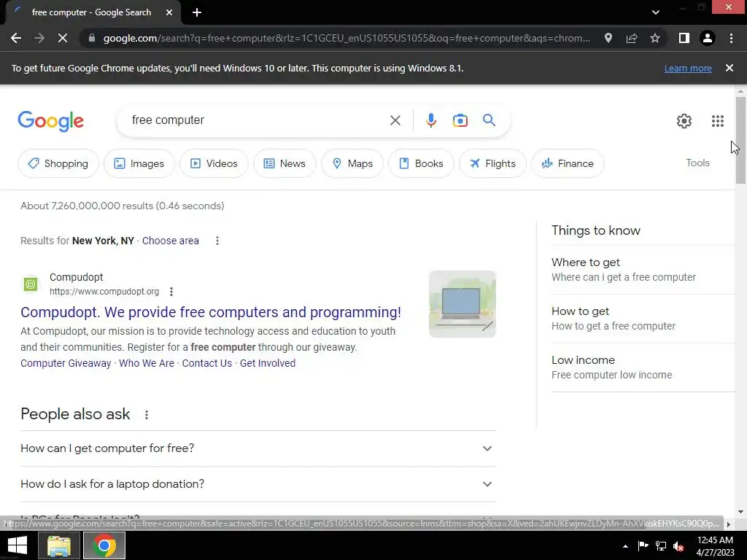Click the laptop thumbnail image
Image resolution: width=747 pixels, height=560 pixels.
(462, 304)
